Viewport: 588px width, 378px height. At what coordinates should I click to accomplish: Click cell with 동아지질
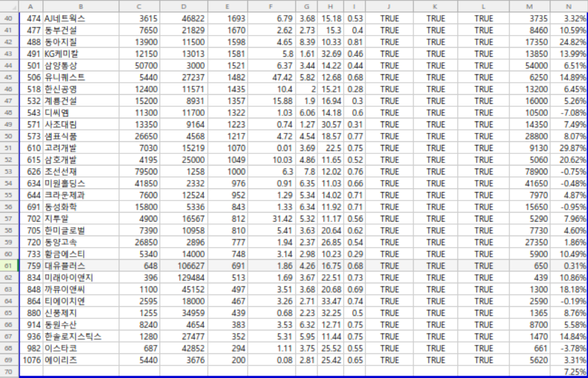point(81,42)
